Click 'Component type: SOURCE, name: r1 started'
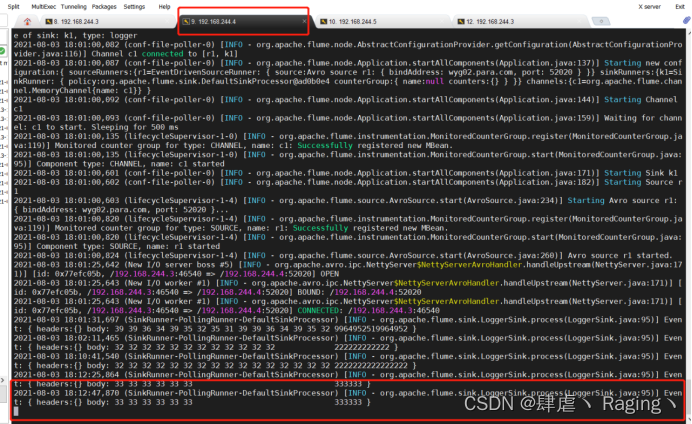 (128, 246)
